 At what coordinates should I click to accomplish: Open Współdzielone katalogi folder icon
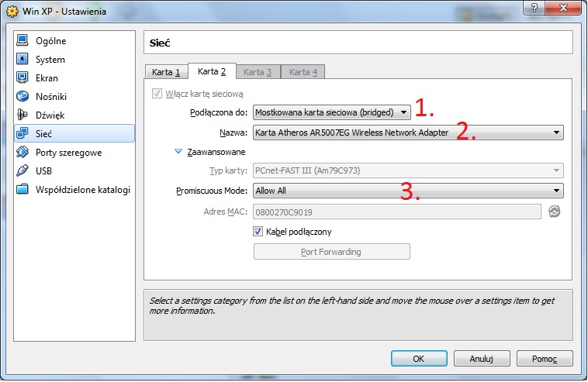coord(22,190)
